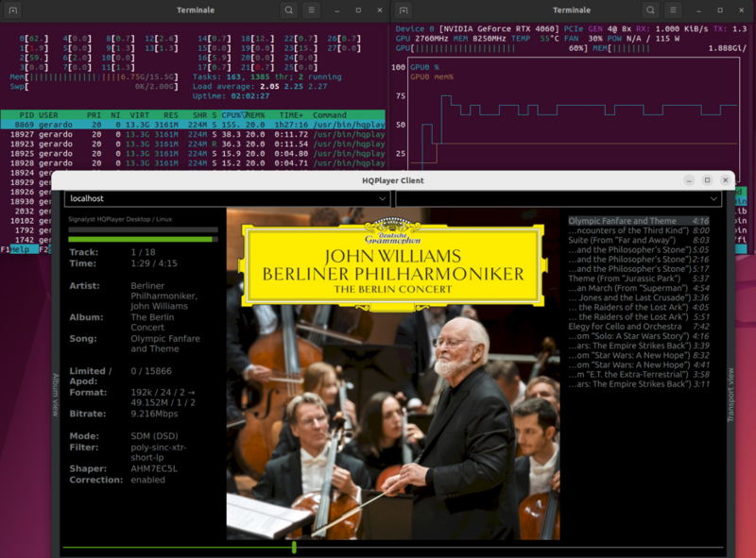The width and height of the screenshot is (756, 558).
Task: Minimize the HQPlayer Client window
Action: pyautogui.click(x=688, y=179)
